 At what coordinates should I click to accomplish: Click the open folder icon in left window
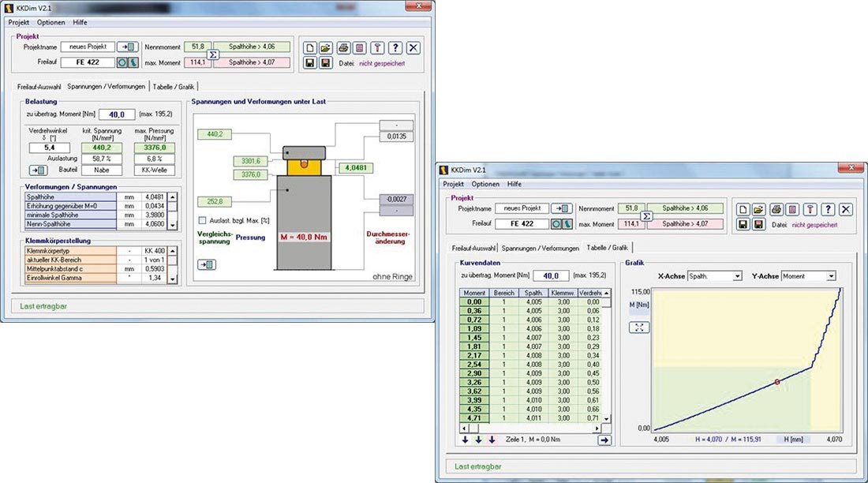pos(327,47)
